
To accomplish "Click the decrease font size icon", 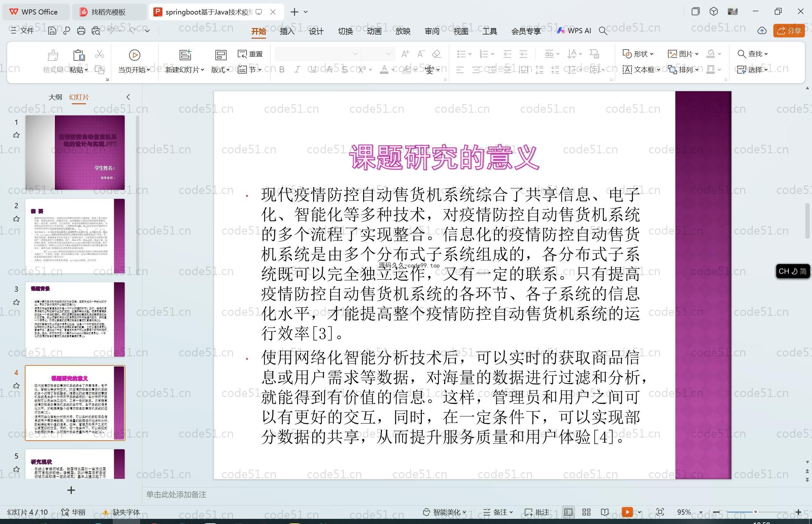I will pyautogui.click(x=421, y=54).
